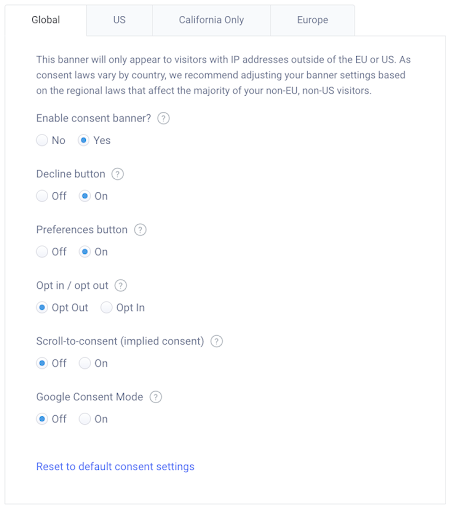Open Scroll-to-consent help icon
The image size is (455, 512).
pyautogui.click(x=216, y=341)
